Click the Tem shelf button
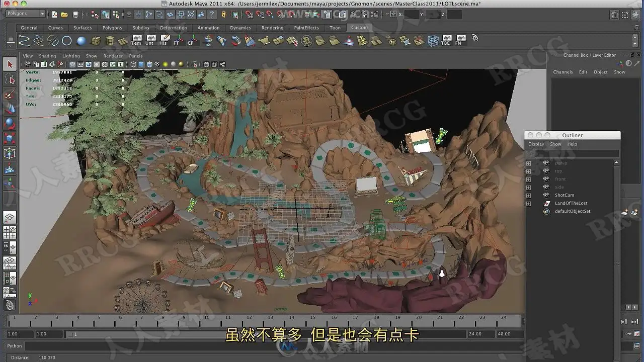Viewport: 644px width, 362px height. 136,41
